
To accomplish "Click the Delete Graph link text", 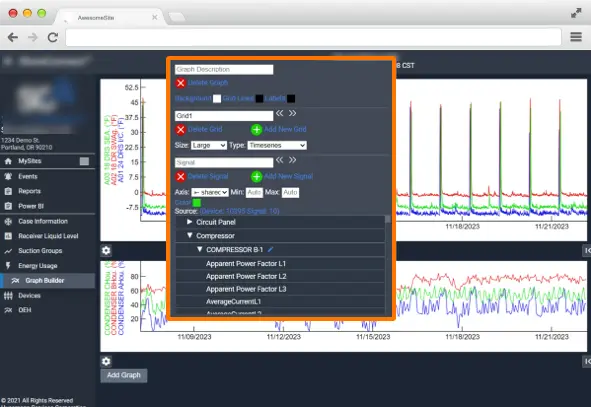I will coord(208,83).
